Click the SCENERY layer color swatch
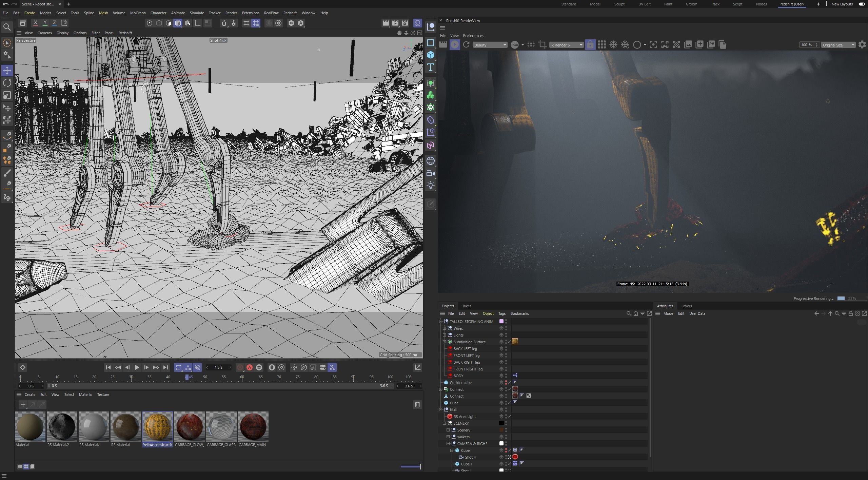Image resolution: width=868 pixels, height=480 pixels. [x=501, y=423]
